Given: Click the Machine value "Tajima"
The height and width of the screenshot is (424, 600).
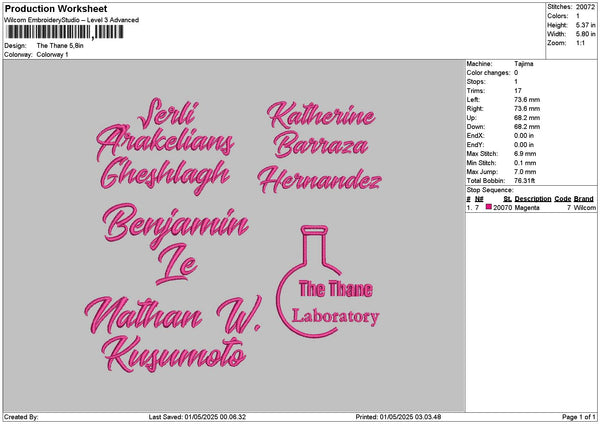Looking at the screenshot, I should tap(523, 63).
